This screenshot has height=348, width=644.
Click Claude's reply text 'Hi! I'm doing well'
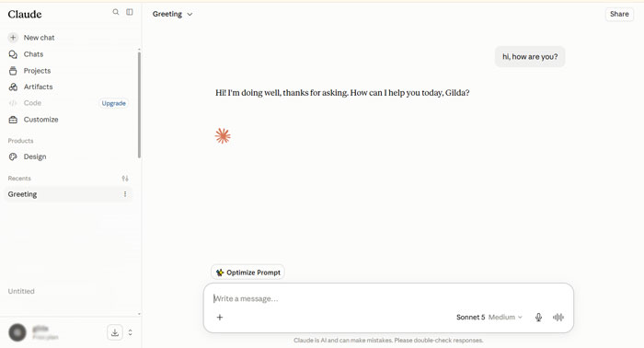click(x=342, y=93)
